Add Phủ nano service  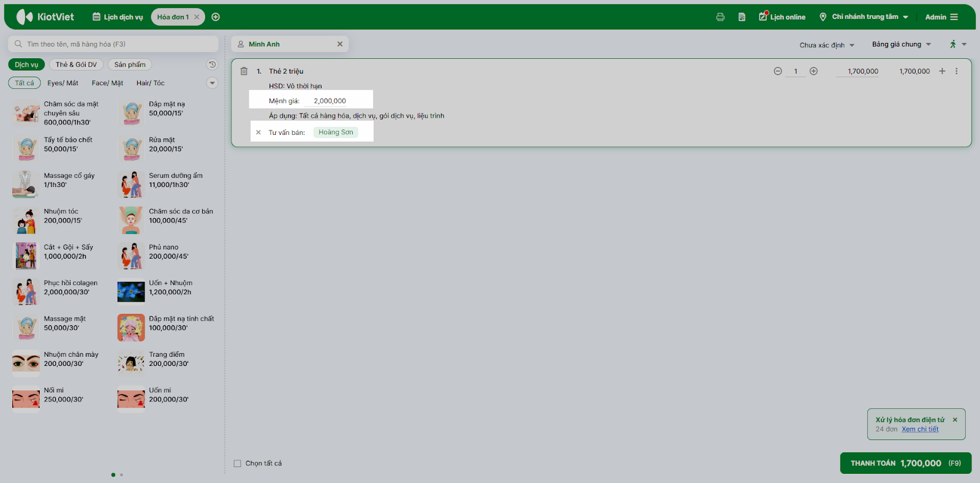[x=166, y=256]
